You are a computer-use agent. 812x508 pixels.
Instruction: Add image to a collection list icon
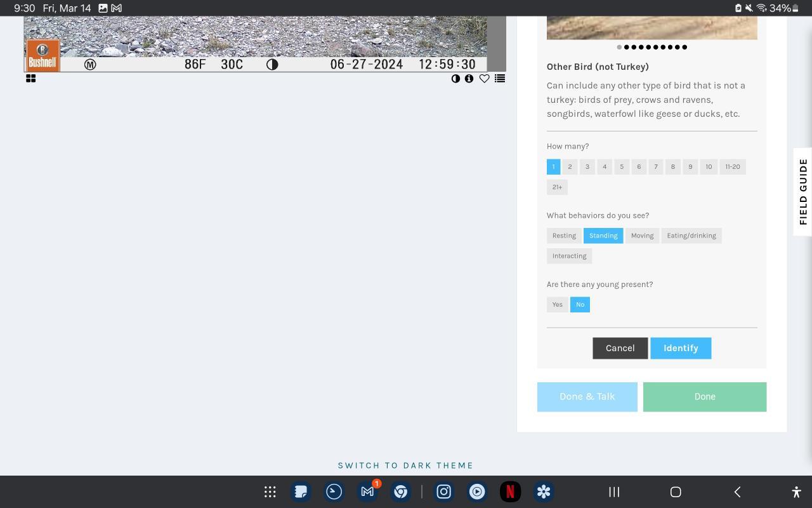[500, 79]
